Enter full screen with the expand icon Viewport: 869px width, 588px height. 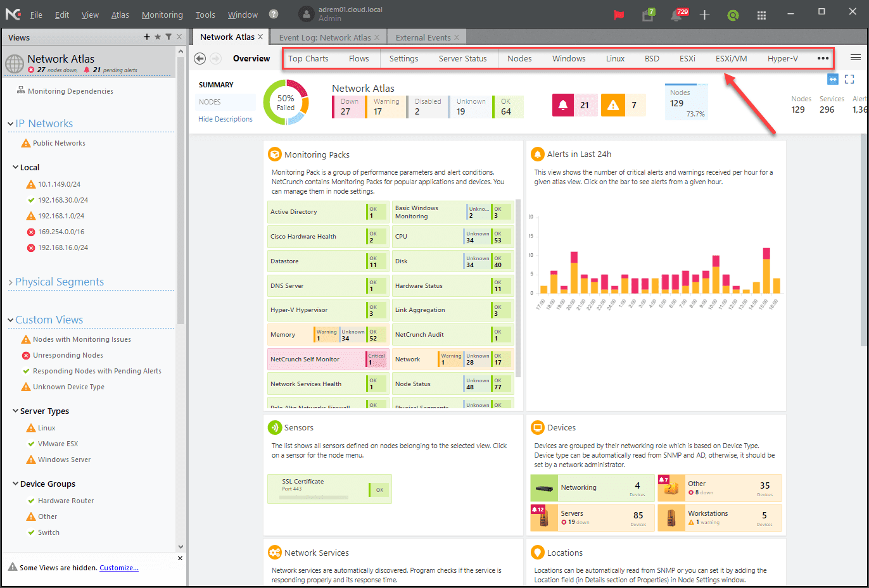click(849, 79)
